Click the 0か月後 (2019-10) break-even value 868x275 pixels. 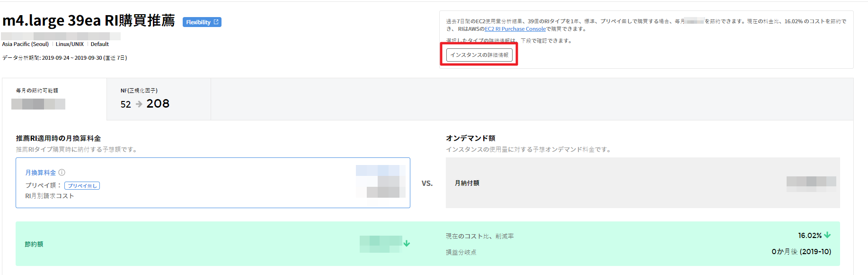tap(801, 251)
